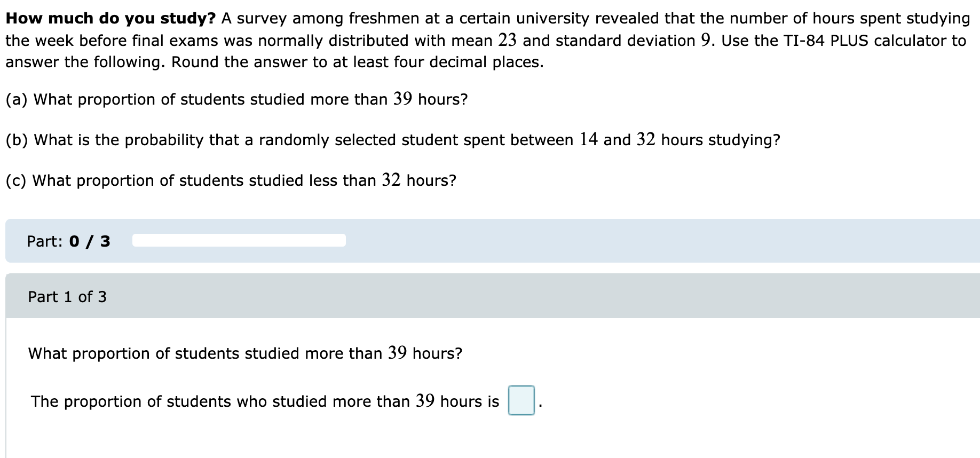Viewport: 980px width, 458px height.
Task: Click the Part 1 question about 39 hours
Action: [246, 353]
